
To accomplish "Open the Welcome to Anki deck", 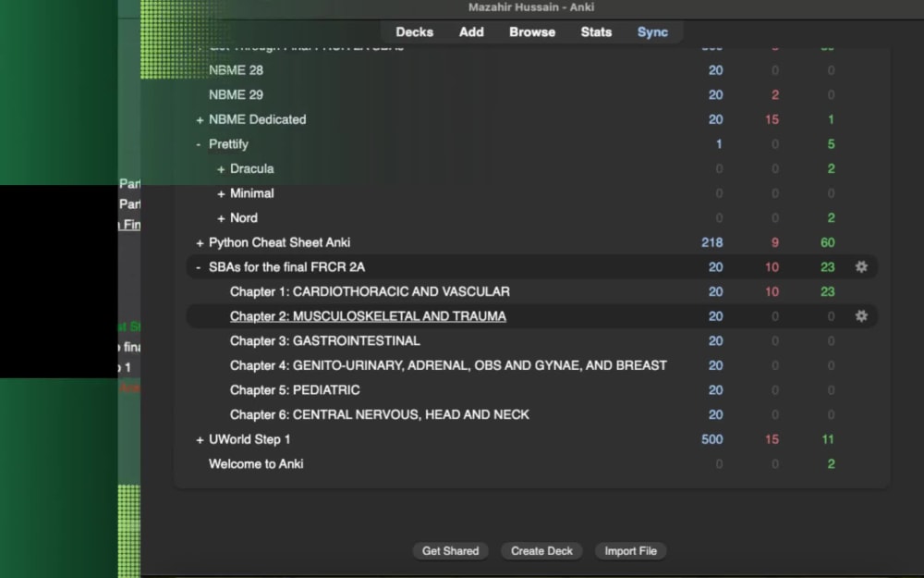I will (x=256, y=464).
